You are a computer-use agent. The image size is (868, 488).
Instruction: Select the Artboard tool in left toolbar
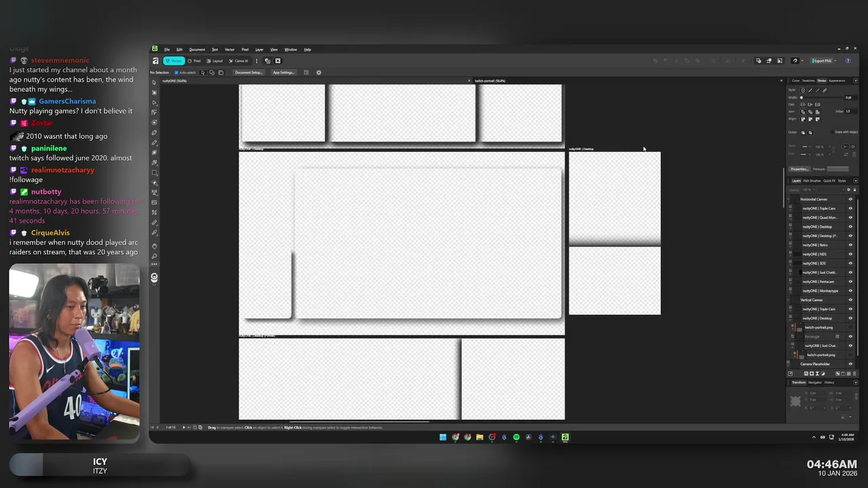[x=155, y=92]
